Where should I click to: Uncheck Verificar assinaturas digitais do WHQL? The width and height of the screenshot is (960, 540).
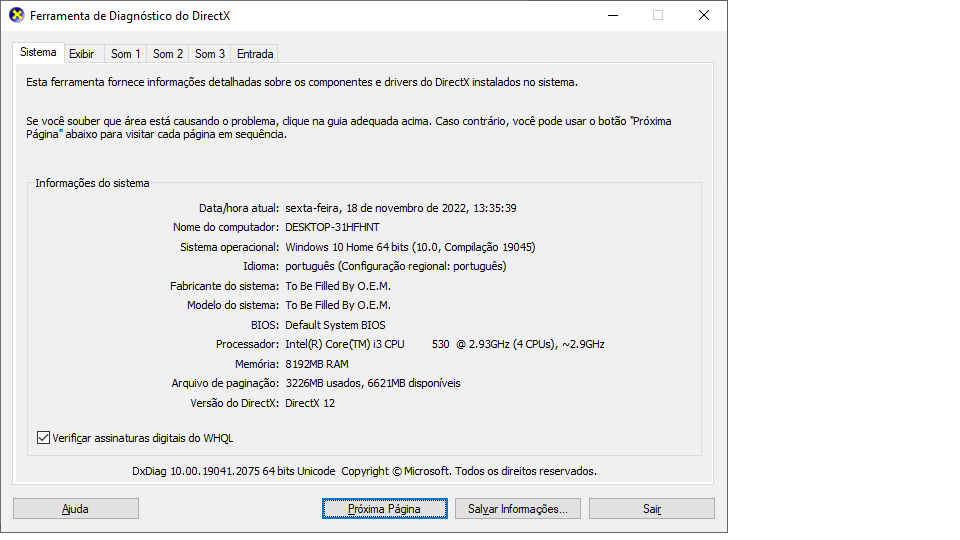pyautogui.click(x=43, y=438)
